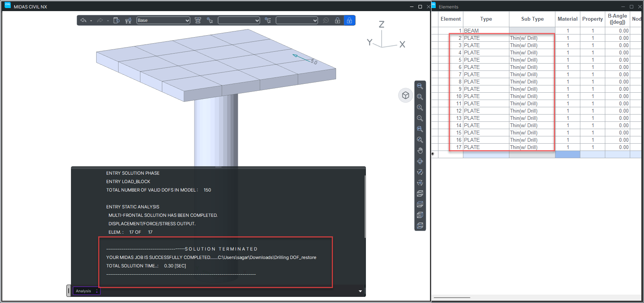644x303 pixels.
Task: Open the Undo history dropdown arrow
Action: click(91, 21)
